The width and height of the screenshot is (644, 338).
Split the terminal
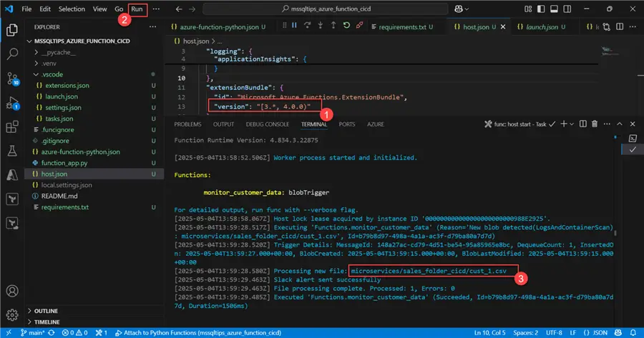pos(582,124)
